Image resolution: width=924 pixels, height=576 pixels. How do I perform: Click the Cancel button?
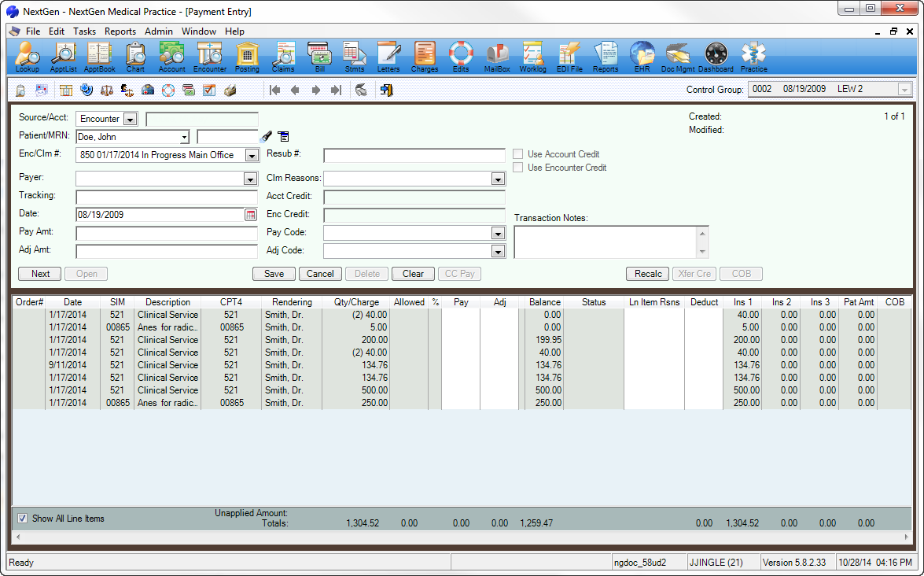(320, 274)
